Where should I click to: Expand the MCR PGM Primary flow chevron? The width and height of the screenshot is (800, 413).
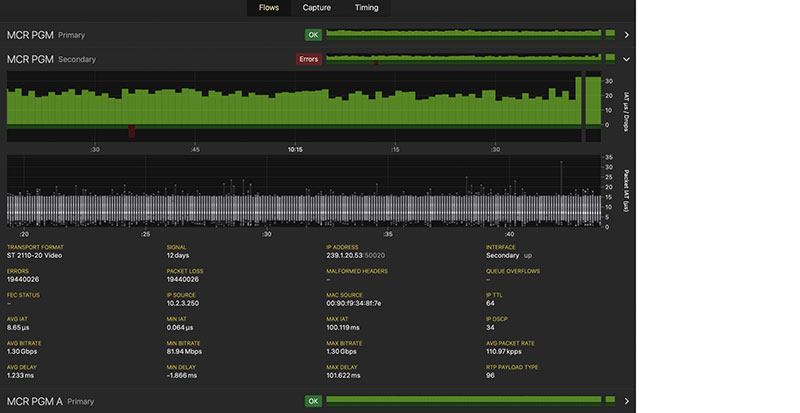coord(626,35)
